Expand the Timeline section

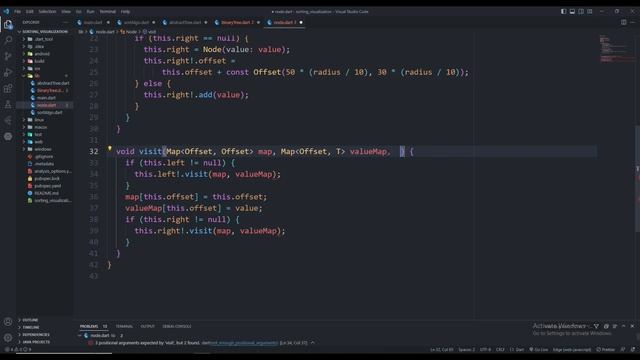45,327
